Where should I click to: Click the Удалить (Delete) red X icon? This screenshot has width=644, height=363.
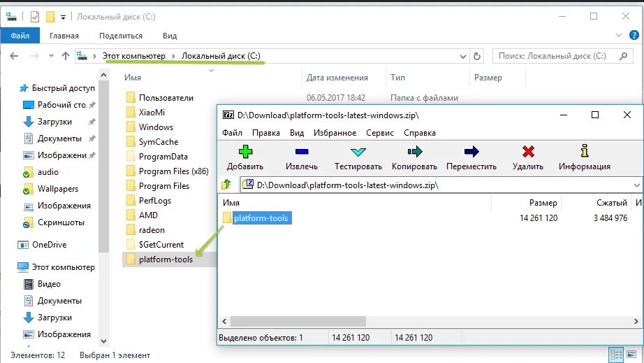pos(528,152)
